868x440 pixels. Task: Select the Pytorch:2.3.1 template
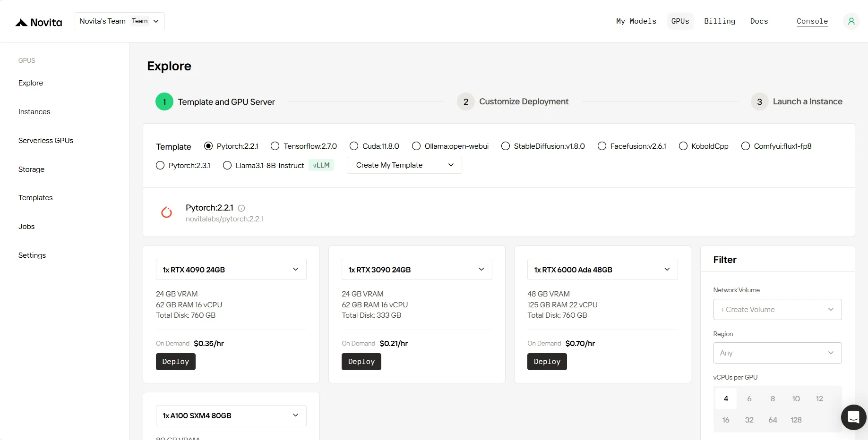[160, 165]
